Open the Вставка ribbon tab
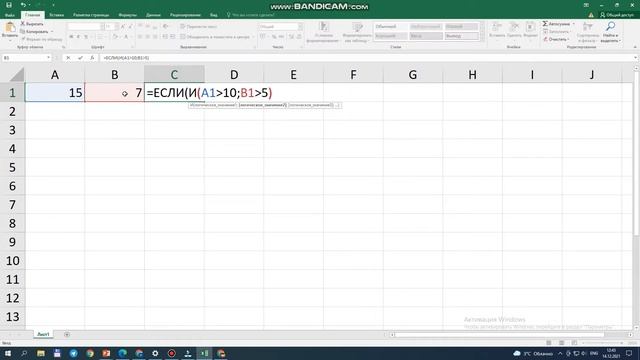 [x=56, y=15]
